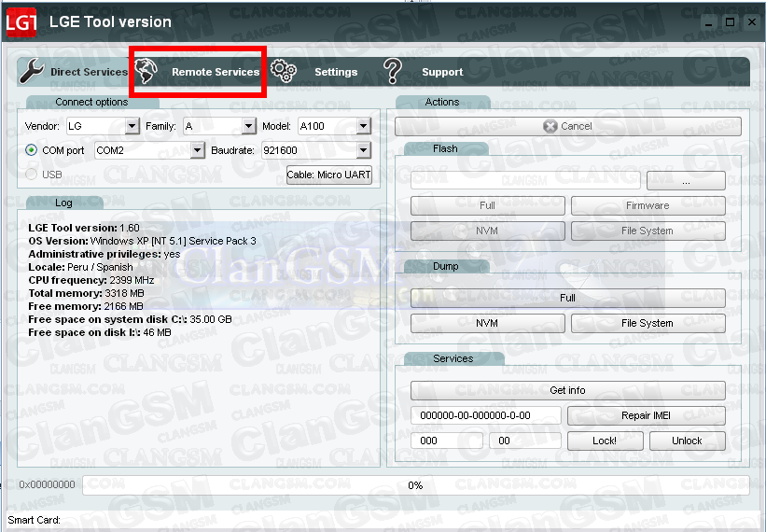Click log line Total memory: 3318 MB
The image size is (766, 532).
(86, 294)
